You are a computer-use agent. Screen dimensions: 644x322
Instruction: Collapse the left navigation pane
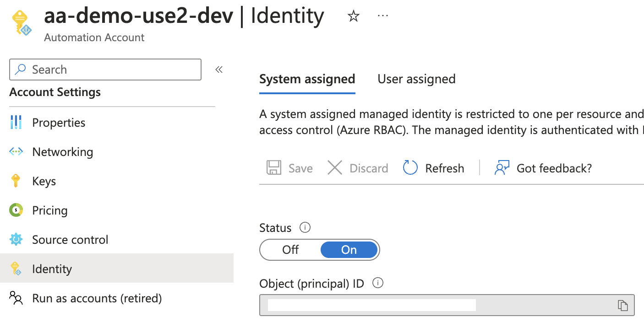click(218, 69)
